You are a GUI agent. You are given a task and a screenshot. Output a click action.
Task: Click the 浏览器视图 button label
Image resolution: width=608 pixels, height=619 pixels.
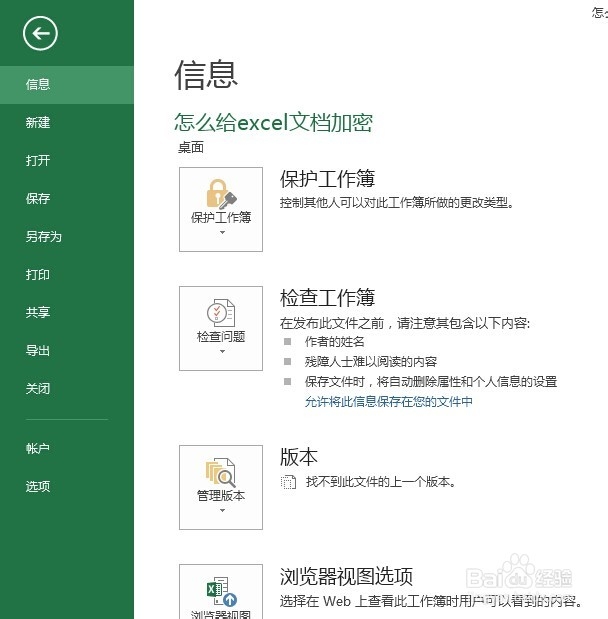pos(221,614)
